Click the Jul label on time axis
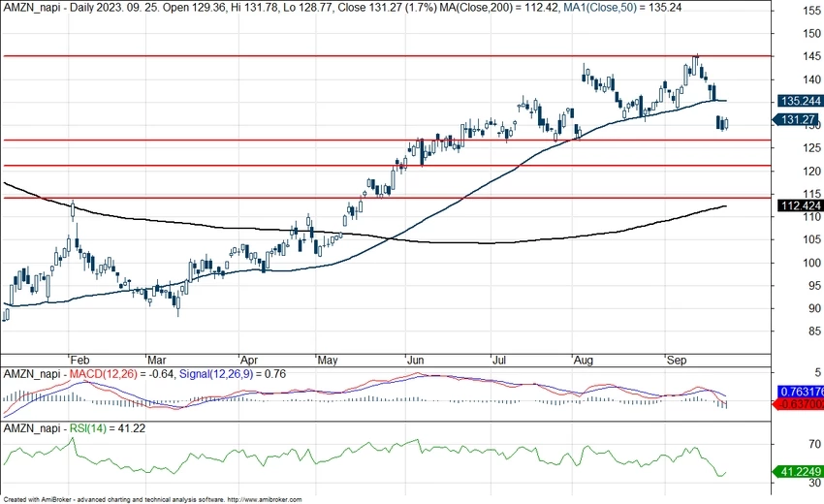The height and width of the screenshot is (504, 824). (499, 361)
